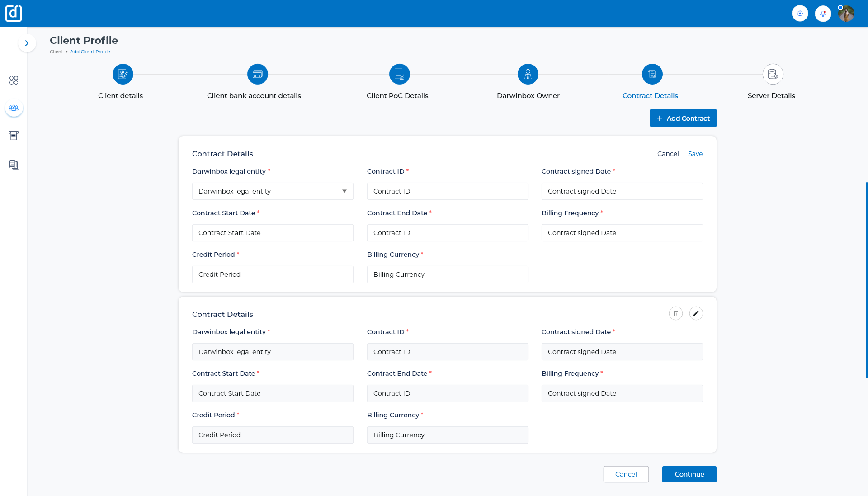Click Billing Frequency field in first card
Viewport: 868px width, 496px height.
point(622,233)
